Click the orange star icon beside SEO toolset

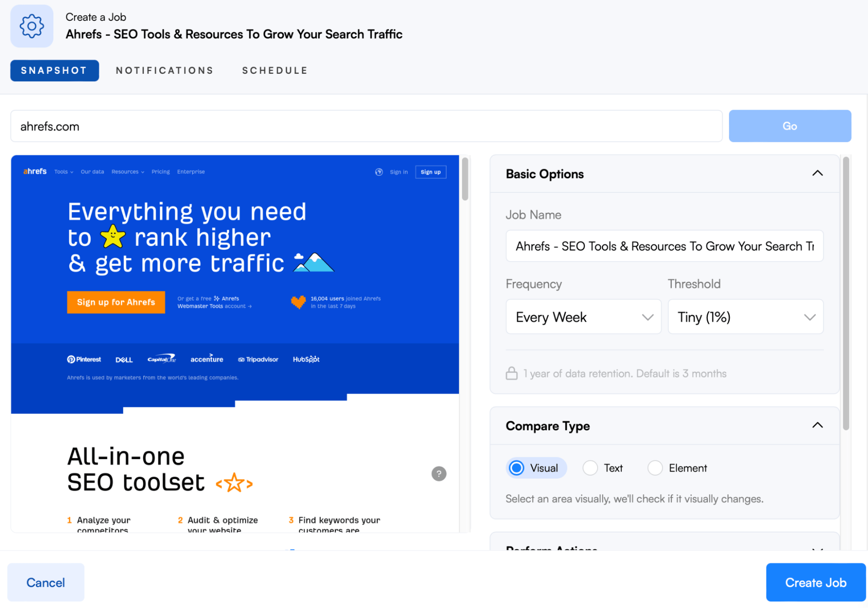(x=234, y=482)
